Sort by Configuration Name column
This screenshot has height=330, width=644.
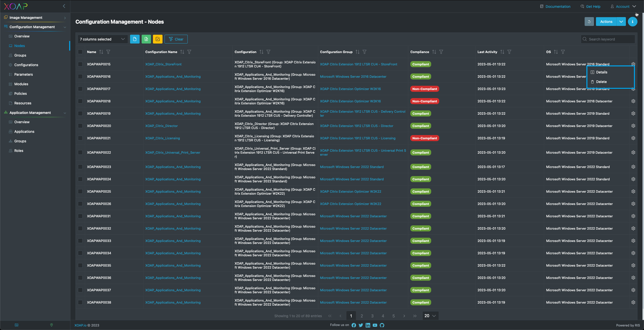(182, 52)
